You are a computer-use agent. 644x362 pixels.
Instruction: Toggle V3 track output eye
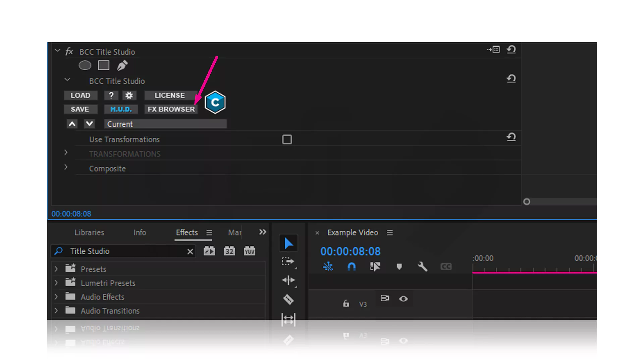(x=404, y=299)
